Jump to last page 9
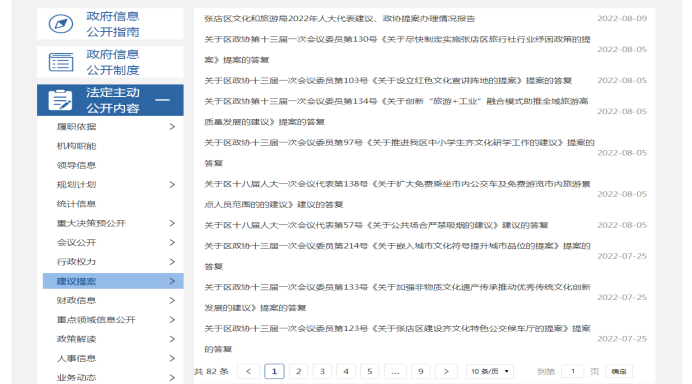This screenshot has width=692, height=384. (421, 371)
